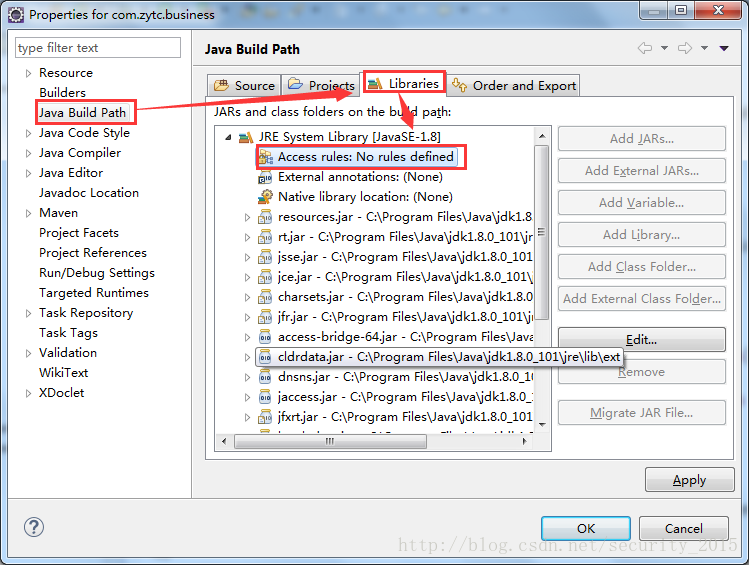This screenshot has height=565, width=749.
Task: Click the Add Variable... button
Action: tap(642, 203)
